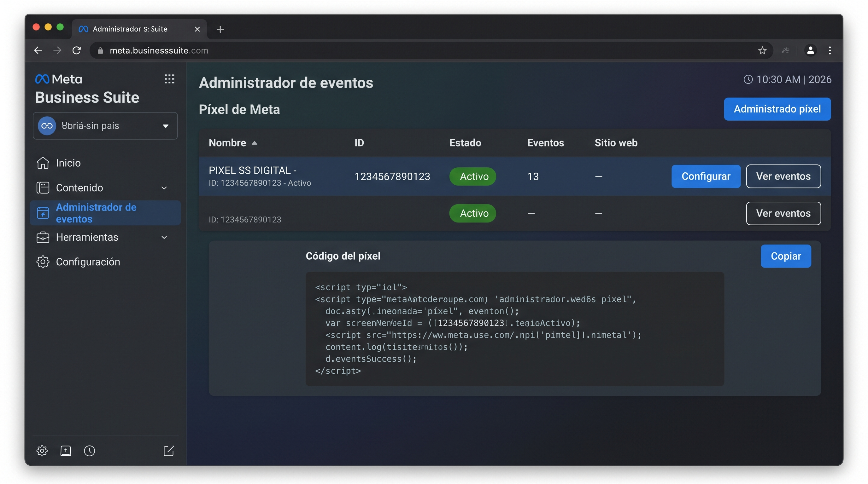Reload the page with refresh icon
The height and width of the screenshot is (484, 868).
coord(77,50)
